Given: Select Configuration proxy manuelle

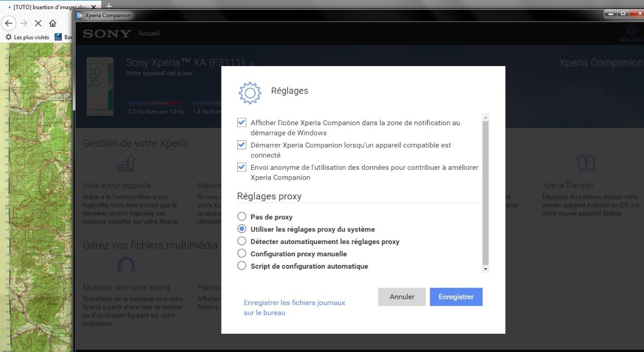Looking at the screenshot, I should point(241,254).
